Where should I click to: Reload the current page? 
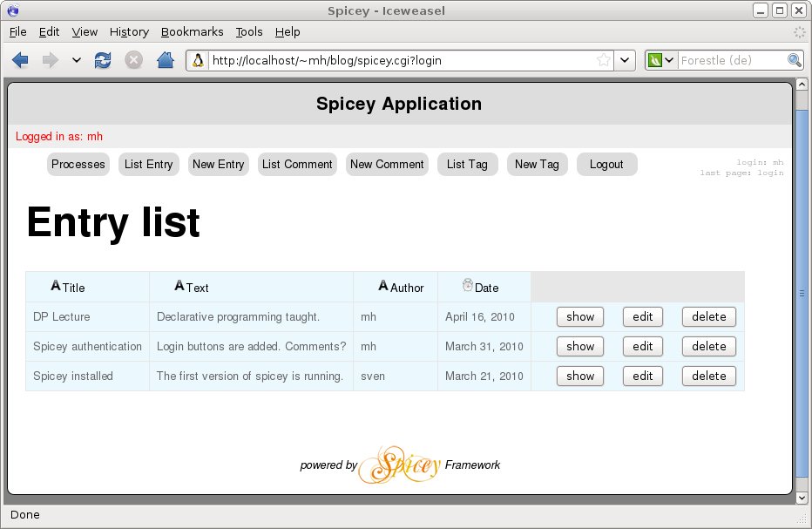point(103,60)
